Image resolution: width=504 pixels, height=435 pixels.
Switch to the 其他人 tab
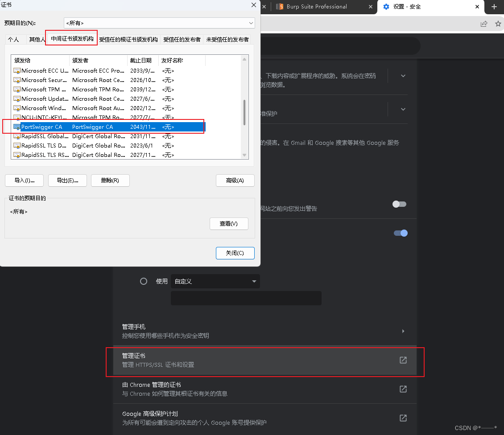point(36,40)
